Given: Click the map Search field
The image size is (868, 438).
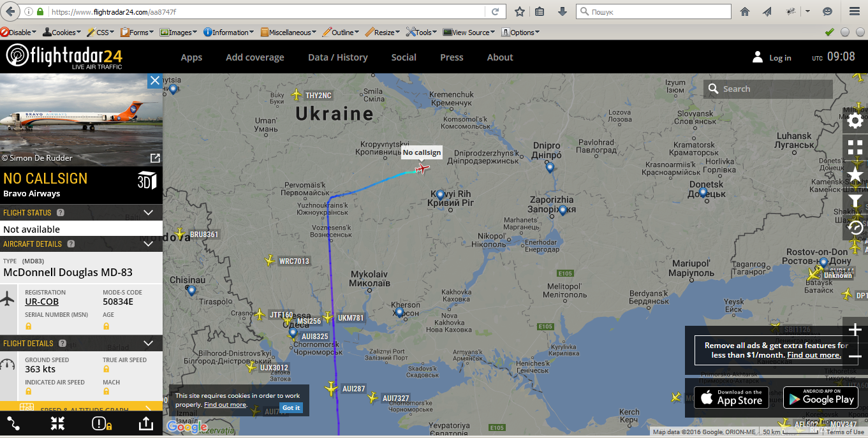Looking at the screenshot, I should (x=768, y=89).
